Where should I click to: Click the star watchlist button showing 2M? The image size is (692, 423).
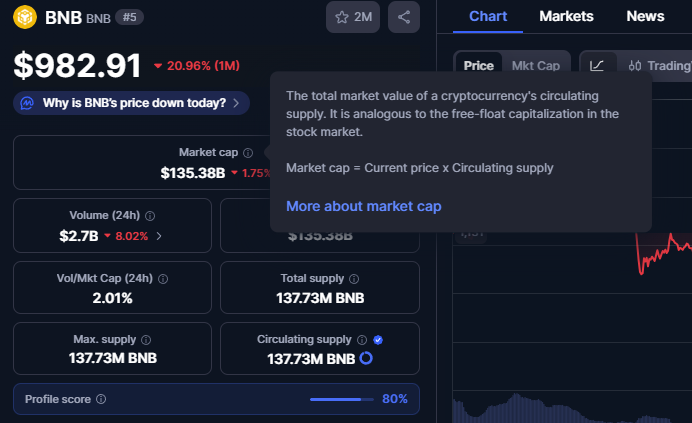pyautogui.click(x=352, y=17)
